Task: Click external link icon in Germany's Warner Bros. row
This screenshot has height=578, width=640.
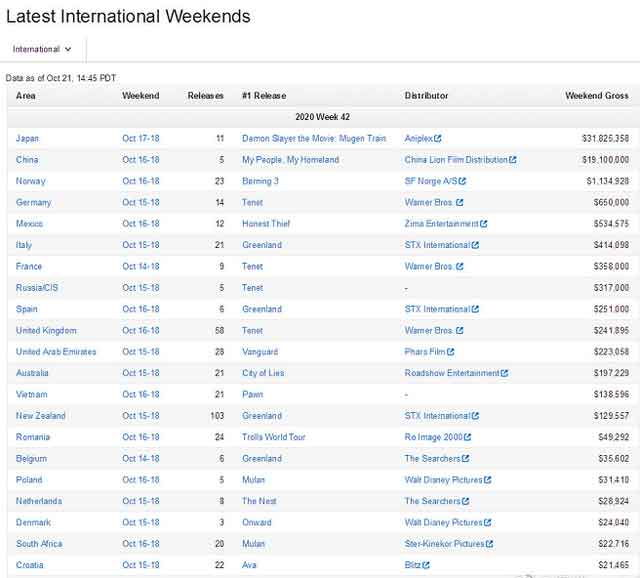Action: 460,202
